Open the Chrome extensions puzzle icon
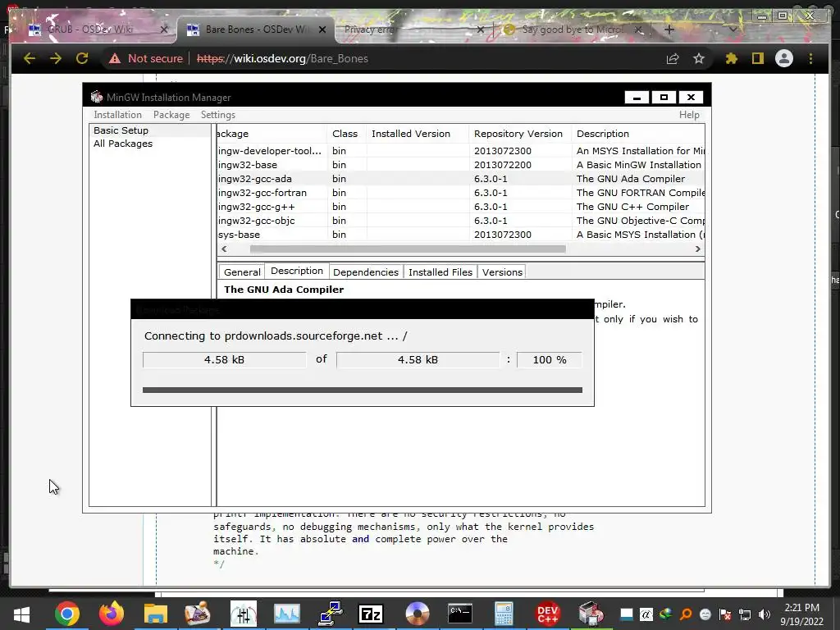The height and width of the screenshot is (630, 840). 731,58
